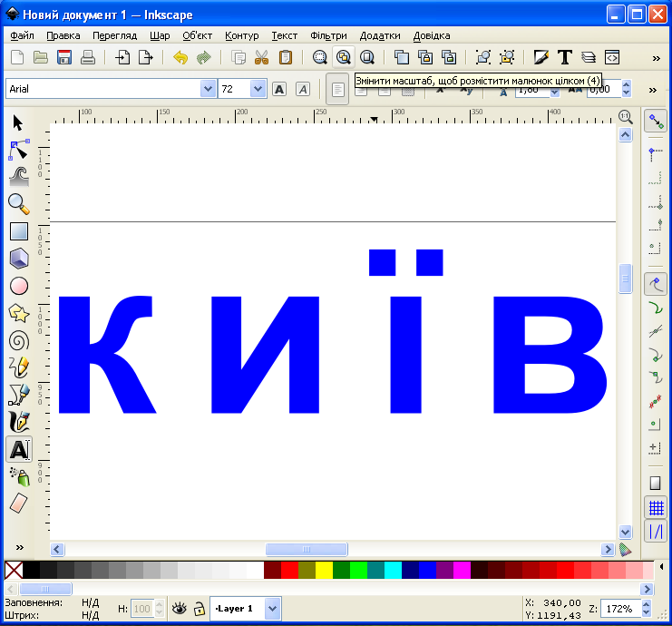The width and height of the screenshot is (672, 626).
Task: Toggle layer lock icon
Action: 200,609
